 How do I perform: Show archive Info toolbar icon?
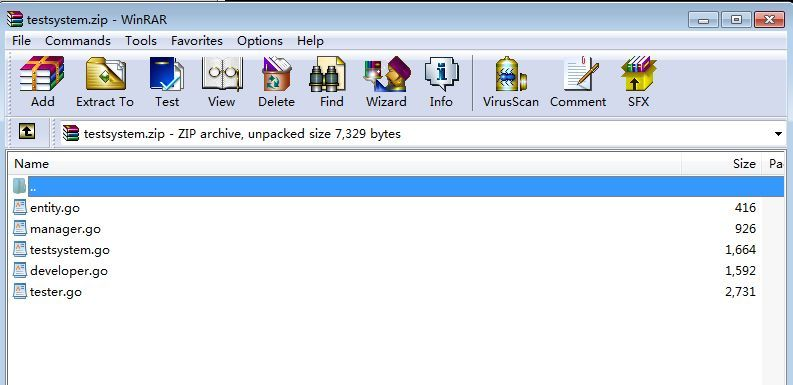click(441, 74)
